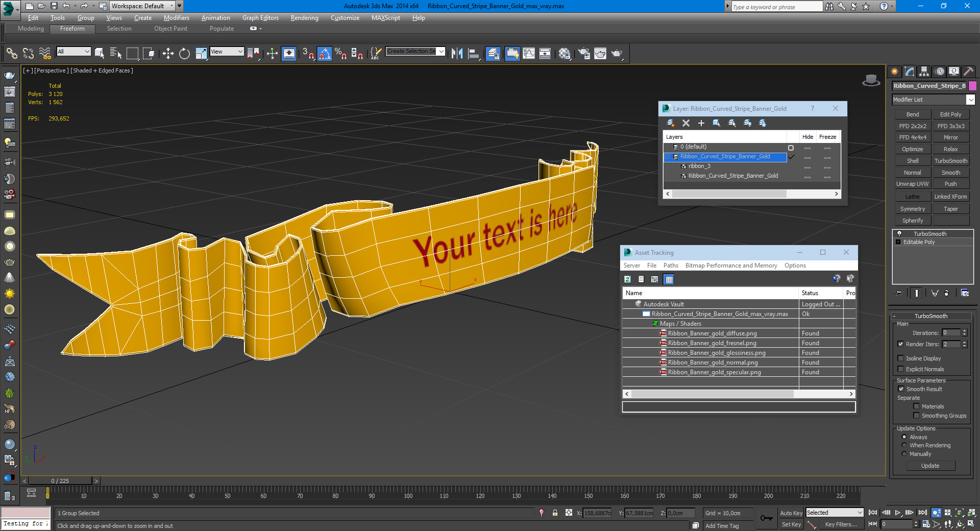Select by Name toolbar icon
Viewport: 980px width, 531px height.
[116, 54]
